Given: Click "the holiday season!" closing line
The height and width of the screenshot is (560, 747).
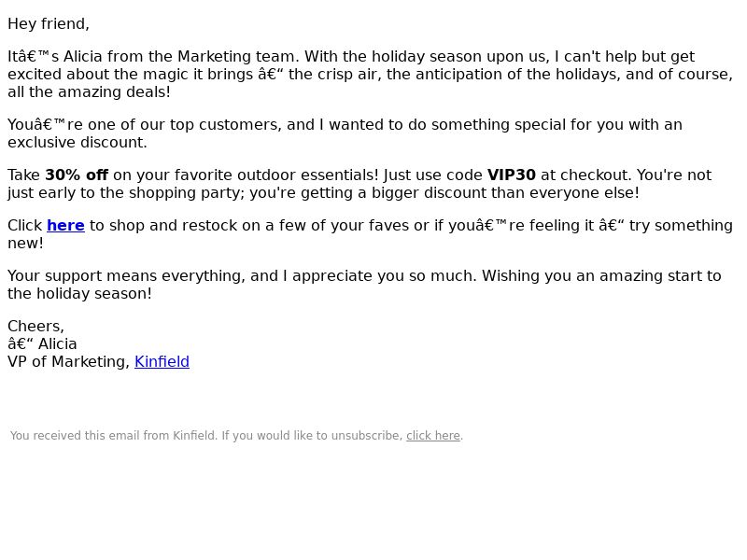Looking at the screenshot, I should point(79,293).
